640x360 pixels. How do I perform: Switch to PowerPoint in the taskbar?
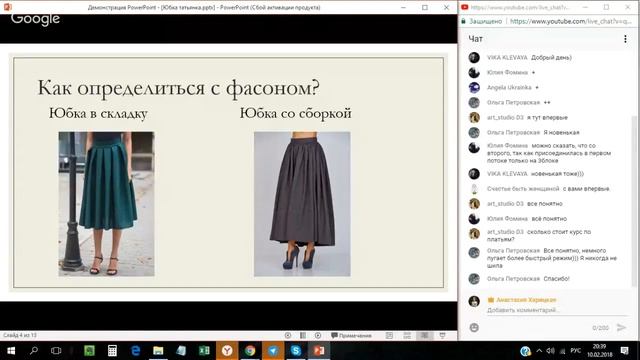click(319, 351)
